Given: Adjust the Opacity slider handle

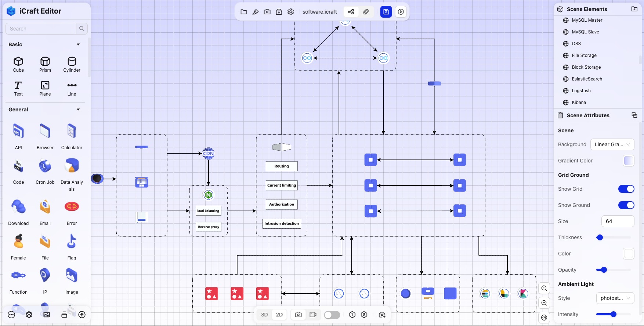Looking at the screenshot, I should tap(604, 270).
